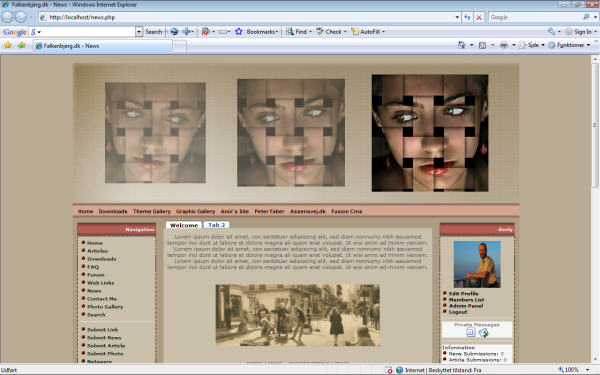Click the popup blocker icon in Google toolbar

tap(205, 31)
